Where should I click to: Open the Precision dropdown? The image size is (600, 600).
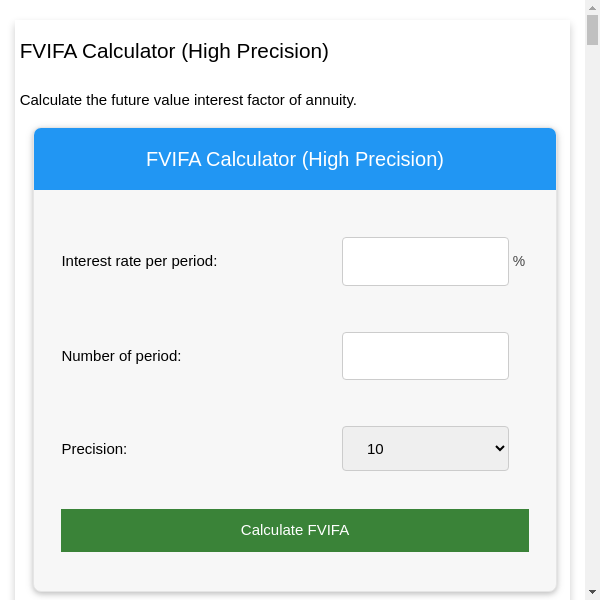(x=425, y=449)
